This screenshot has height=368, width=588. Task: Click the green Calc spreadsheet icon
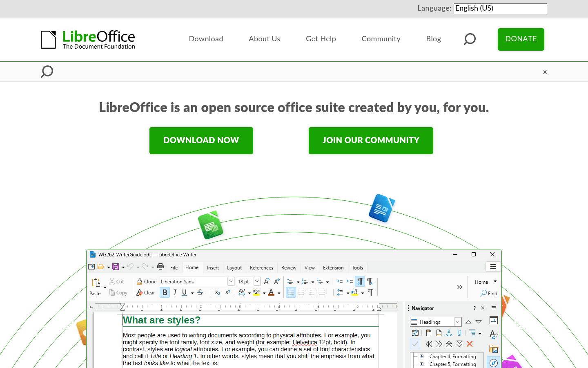[211, 225]
